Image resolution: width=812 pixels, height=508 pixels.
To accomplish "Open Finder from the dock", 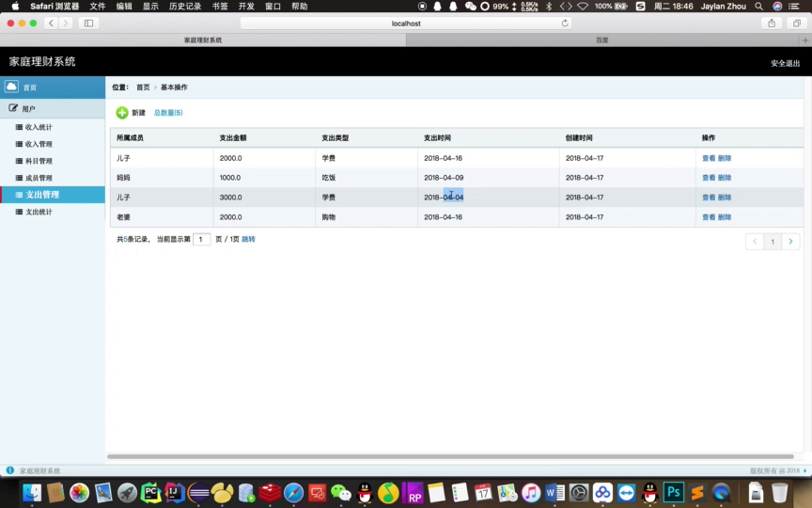I will tap(32, 492).
